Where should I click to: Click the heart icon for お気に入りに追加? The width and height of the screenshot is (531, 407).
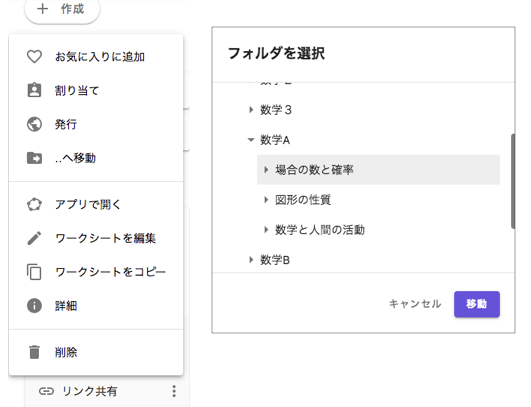[x=34, y=57]
